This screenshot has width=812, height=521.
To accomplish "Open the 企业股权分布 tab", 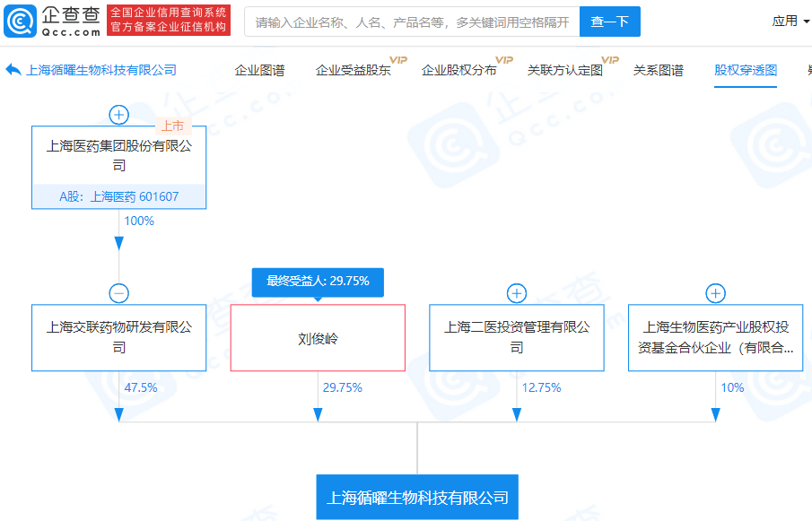I will tap(458, 70).
